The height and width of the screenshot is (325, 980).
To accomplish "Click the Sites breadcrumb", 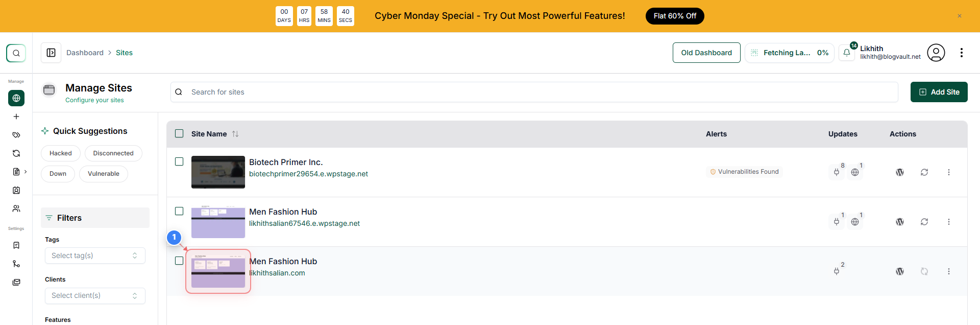I will [124, 53].
